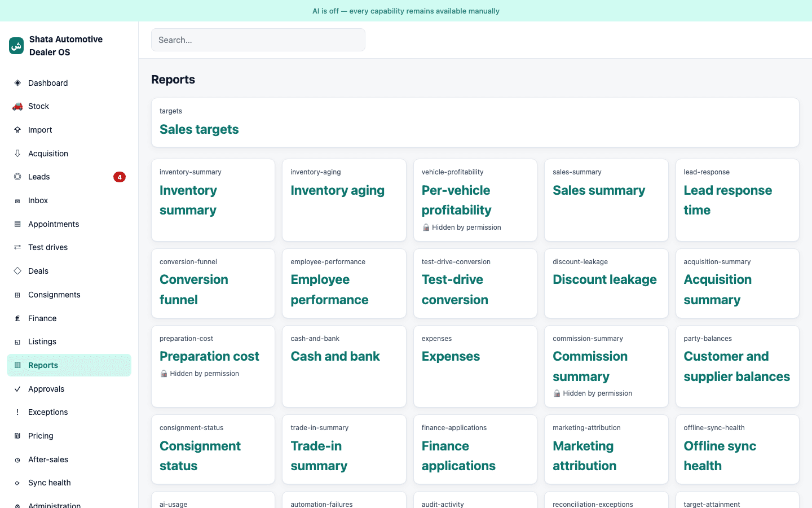The width and height of the screenshot is (812, 508).
Task: Focus the Search input field
Action: click(258, 40)
